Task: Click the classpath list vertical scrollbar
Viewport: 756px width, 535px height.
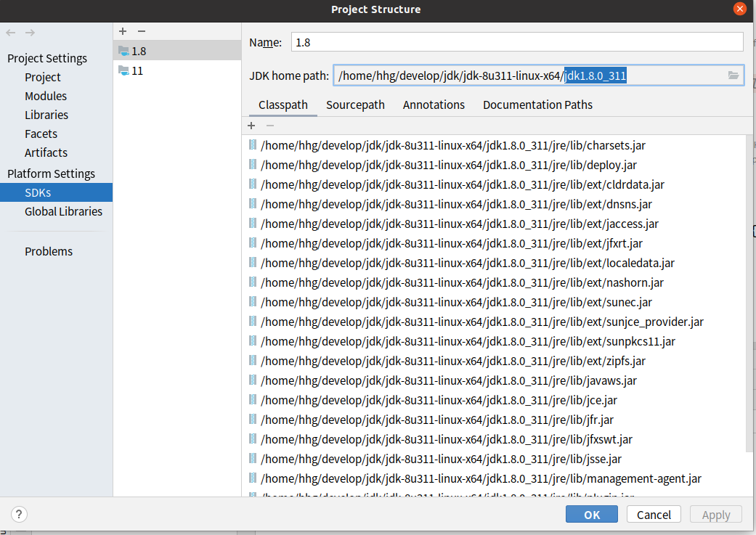Action: tap(749, 294)
